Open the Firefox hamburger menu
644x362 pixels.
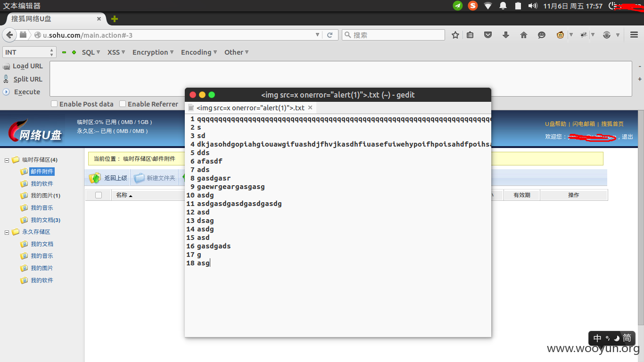point(634,35)
